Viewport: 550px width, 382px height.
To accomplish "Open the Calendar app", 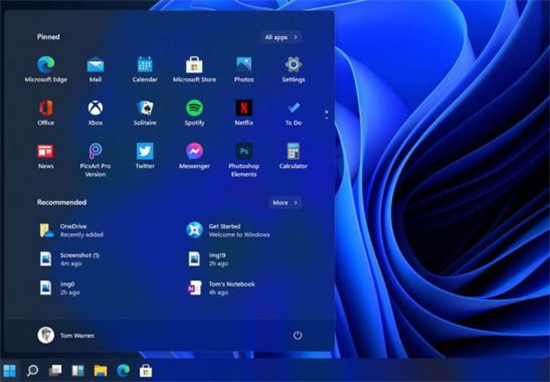I will coord(145,69).
